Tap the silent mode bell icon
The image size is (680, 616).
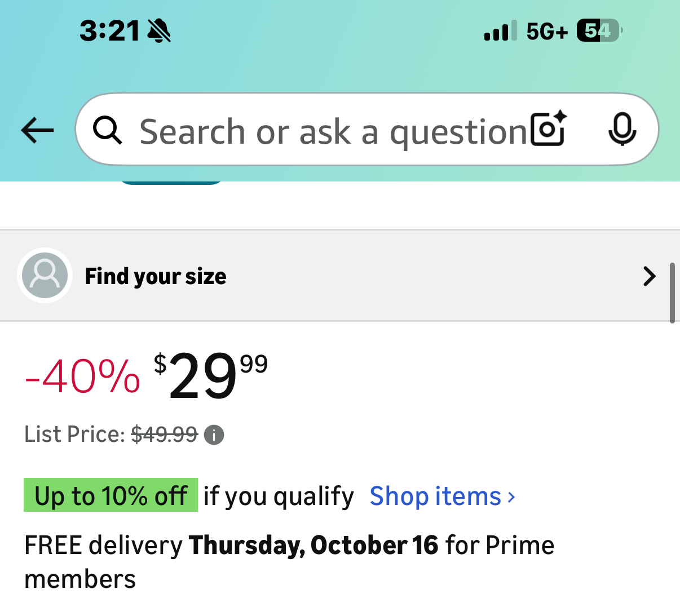[x=159, y=30]
